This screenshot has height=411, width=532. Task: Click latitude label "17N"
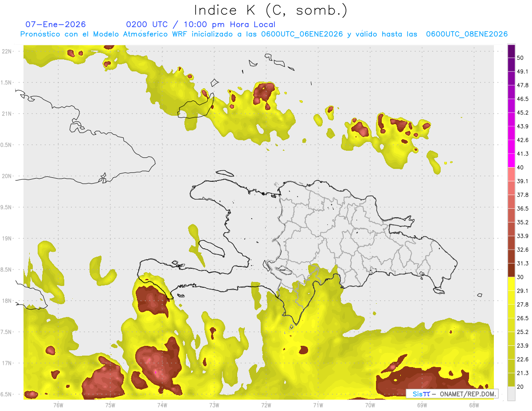7,363
